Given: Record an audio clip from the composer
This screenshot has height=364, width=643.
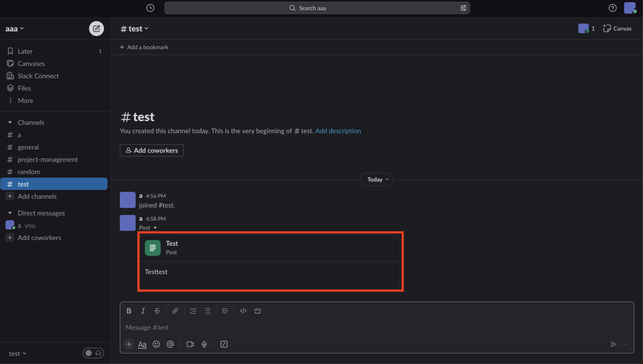Looking at the screenshot, I should click(x=204, y=344).
